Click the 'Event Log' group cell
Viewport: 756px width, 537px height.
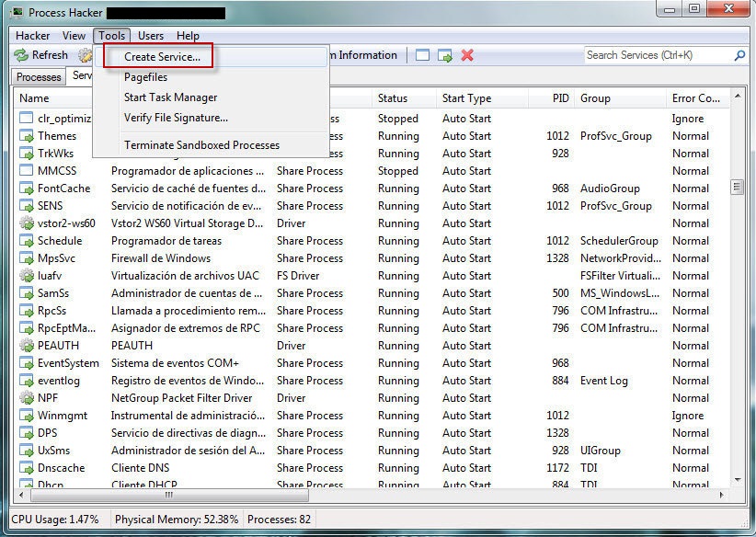603,381
